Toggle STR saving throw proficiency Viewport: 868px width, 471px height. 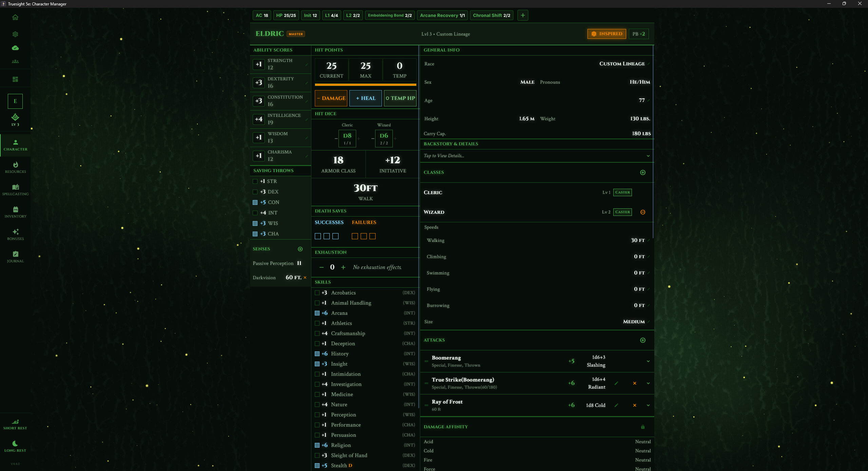(x=255, y=182)
